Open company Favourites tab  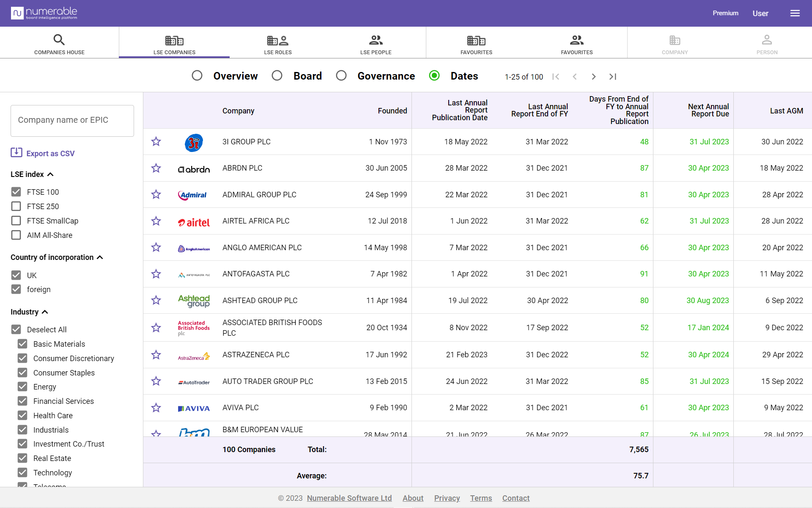click(476, 44)
